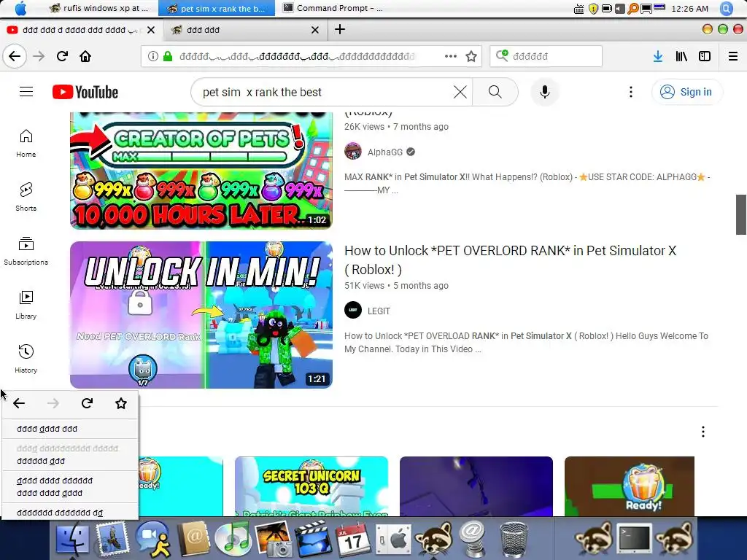Open 'rufis windows xp at' taskbar window
This screenshot has width=747, height=560.
[x=99, y=8]
